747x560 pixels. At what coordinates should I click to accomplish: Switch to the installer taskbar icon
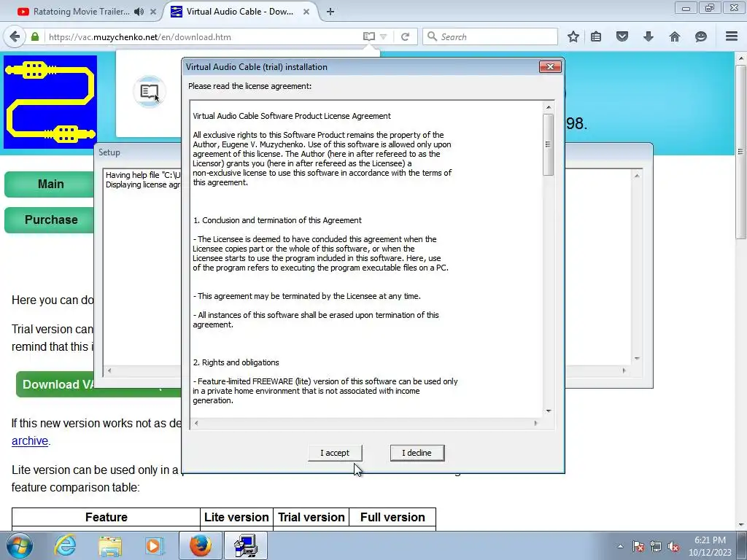tap(246, 545)
